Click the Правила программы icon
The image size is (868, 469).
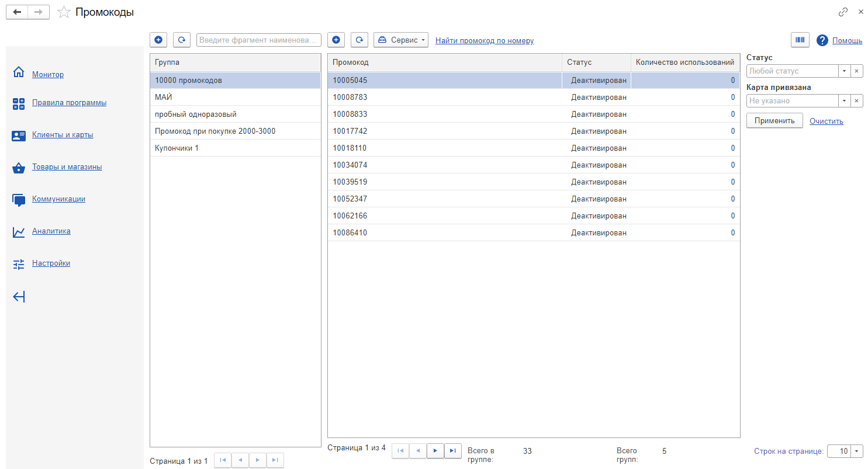(19, 104)
